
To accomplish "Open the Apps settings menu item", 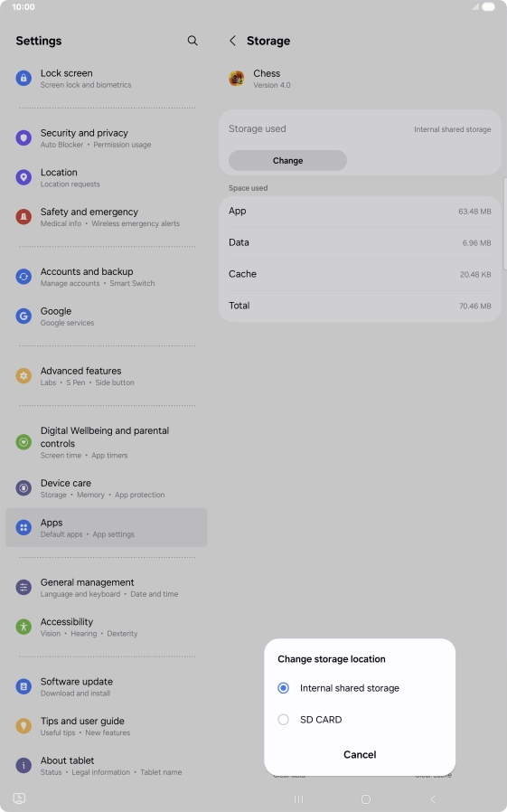I will tap(106, 528).
